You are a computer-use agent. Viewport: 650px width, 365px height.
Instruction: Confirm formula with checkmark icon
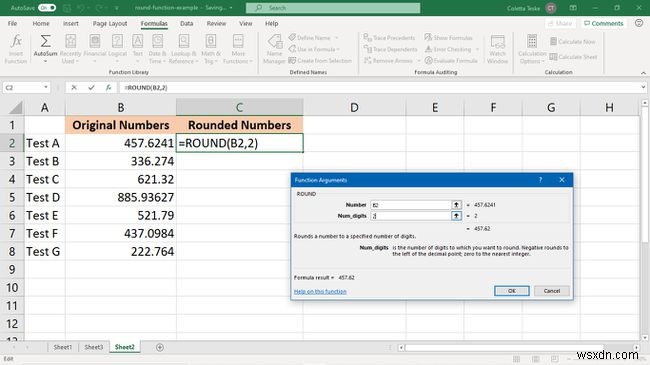pos(91,88)
